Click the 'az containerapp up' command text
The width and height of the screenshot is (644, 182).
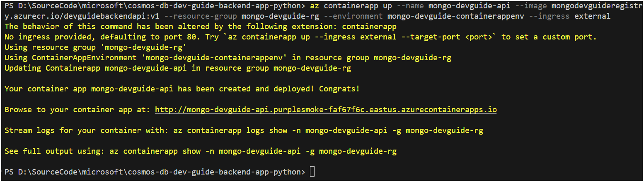click(351, 6)
